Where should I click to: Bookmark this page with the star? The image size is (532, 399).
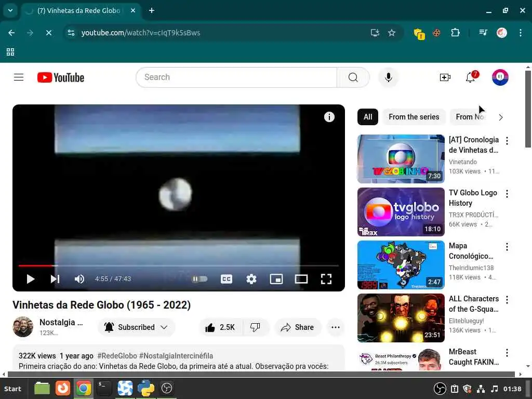[392, 33]
